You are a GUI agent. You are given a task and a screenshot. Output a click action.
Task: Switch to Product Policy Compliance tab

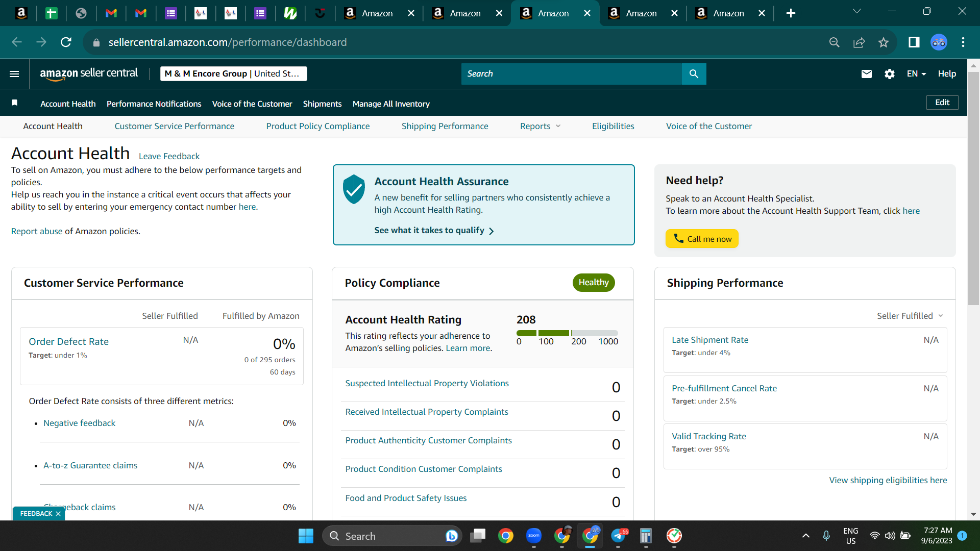tap(318, 126)
